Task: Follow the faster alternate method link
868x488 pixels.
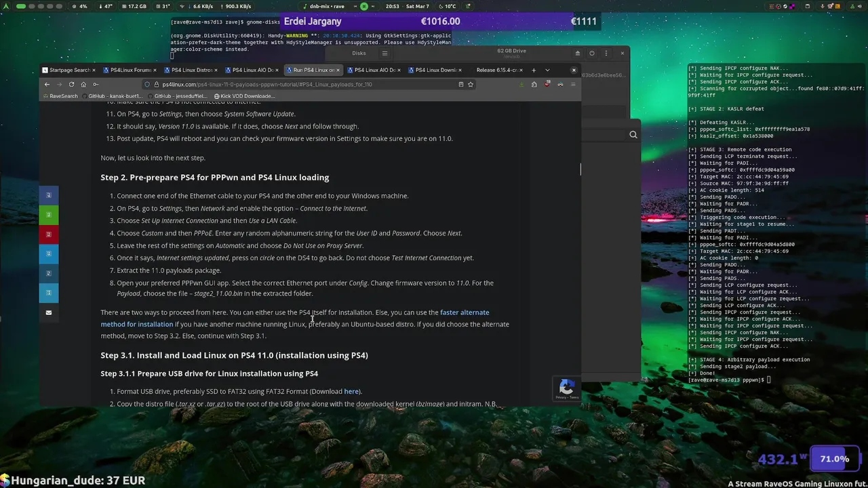Action: tap(295, 319)
